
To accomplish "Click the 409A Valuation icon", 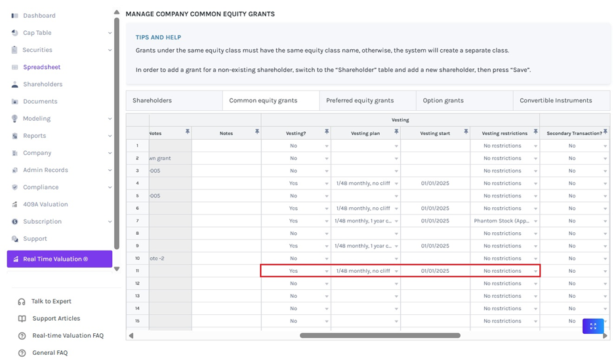I will click(14, 205).
